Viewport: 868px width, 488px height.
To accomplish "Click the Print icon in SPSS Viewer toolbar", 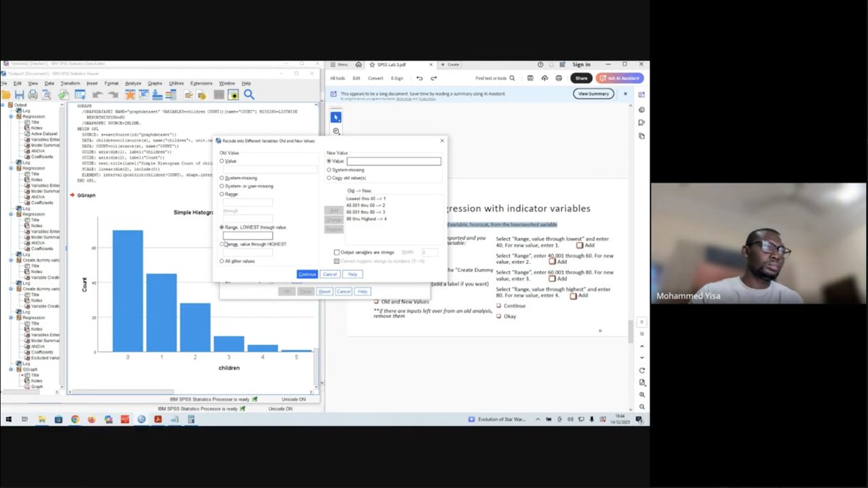I will (x=33, y=94).
